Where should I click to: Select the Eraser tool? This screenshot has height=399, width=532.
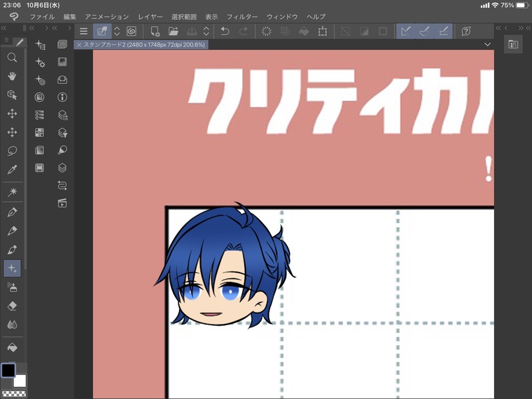pos(12,306)
